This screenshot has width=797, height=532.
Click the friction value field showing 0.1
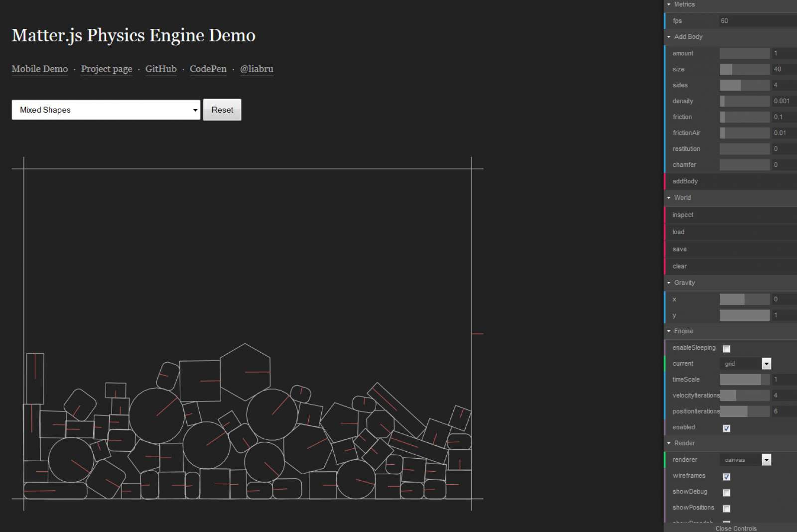point(784,117)
